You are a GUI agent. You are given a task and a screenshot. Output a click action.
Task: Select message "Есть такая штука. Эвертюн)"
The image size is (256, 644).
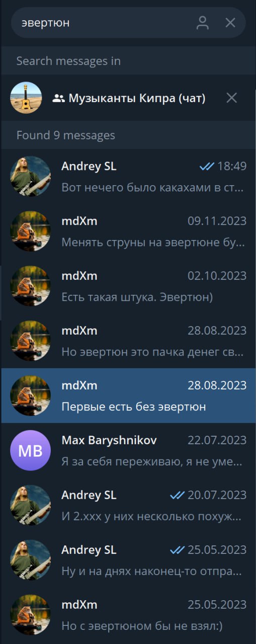[128, 286]
